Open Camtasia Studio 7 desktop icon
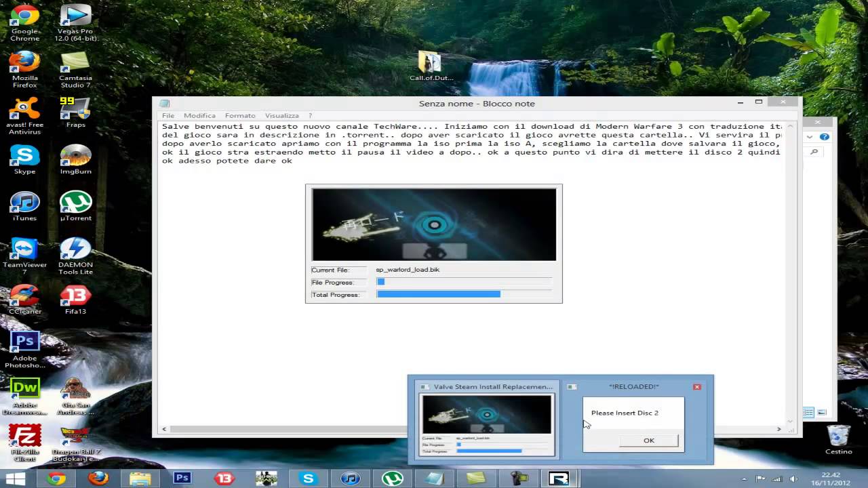 75,70
